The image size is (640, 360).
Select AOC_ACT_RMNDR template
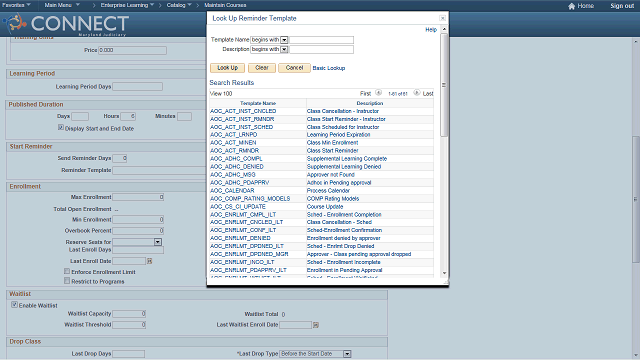(x=234, y=151)
